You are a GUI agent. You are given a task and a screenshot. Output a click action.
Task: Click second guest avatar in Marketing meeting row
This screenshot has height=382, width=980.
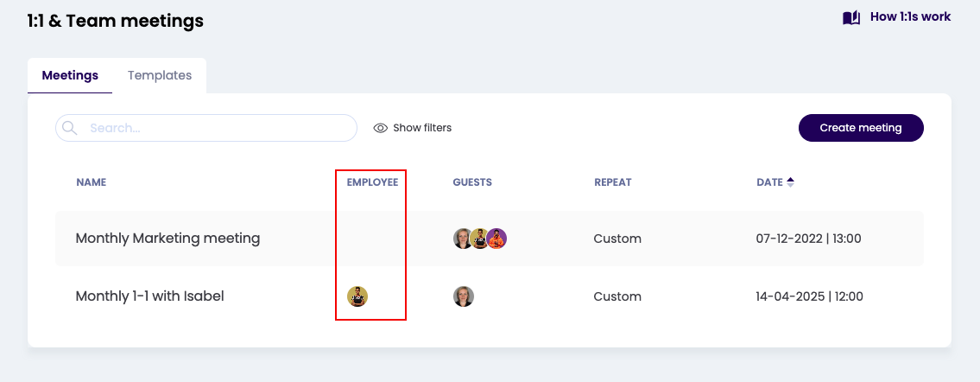[x=480, y=239]
